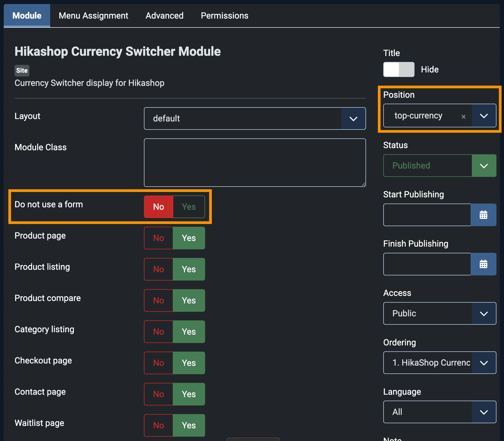This screenshot has width=504, height=441.
Task: Set Category listing to Yes
Action: tap(189, 332)
